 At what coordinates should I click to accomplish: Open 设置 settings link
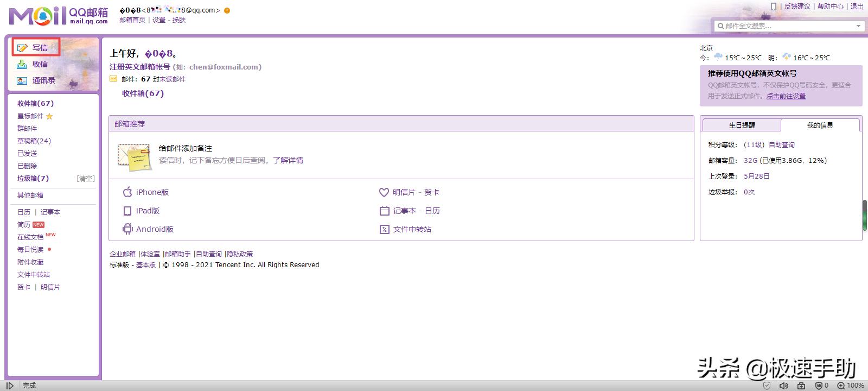pyautogui.click(x=159, y=20)
